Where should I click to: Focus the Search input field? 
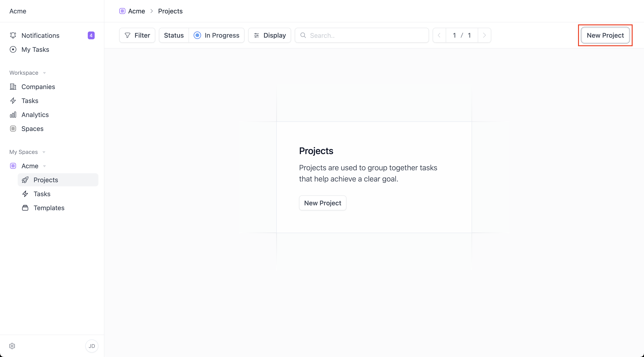[x=365, y=35]
